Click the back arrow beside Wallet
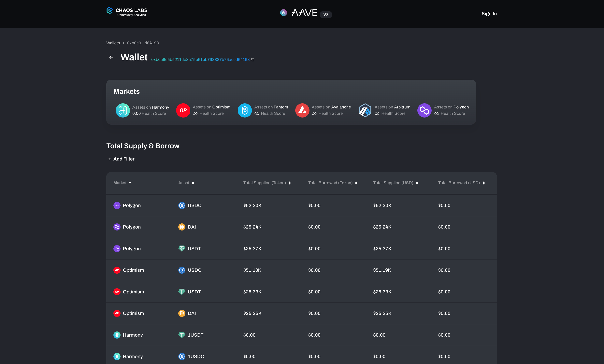This screenshot has height=364, width=604. 111,57
